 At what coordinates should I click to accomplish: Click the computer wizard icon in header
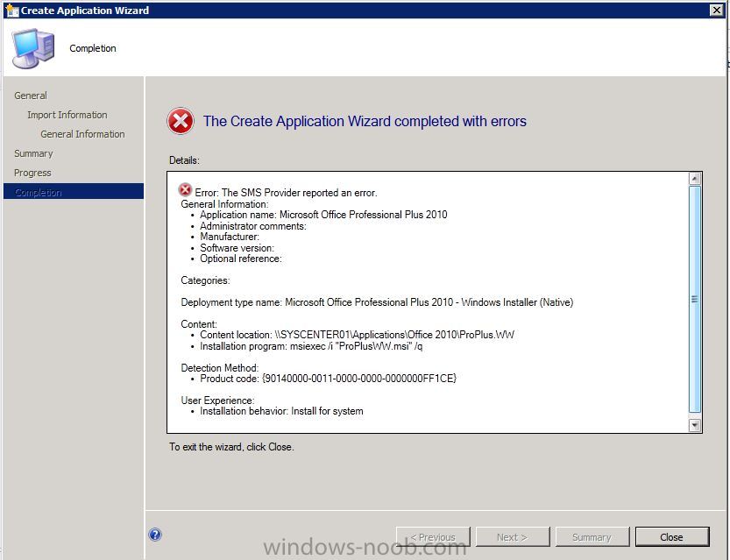[33, 48]
